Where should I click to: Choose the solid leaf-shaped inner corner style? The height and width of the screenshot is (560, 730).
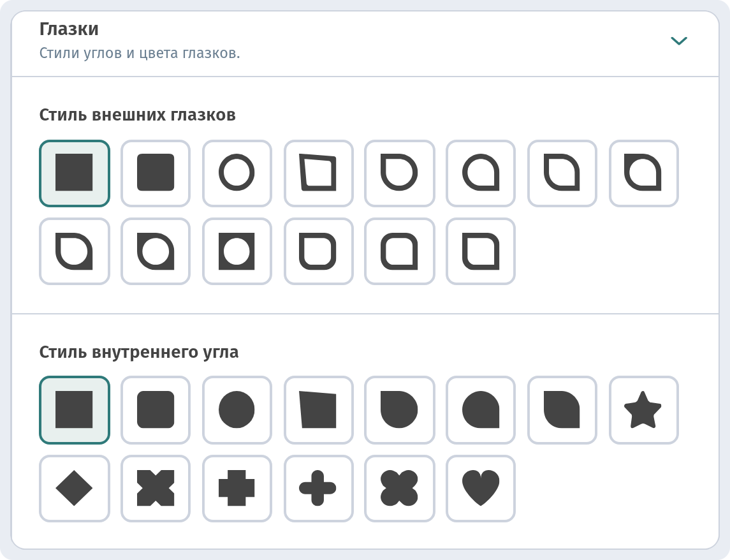(562, 410)
